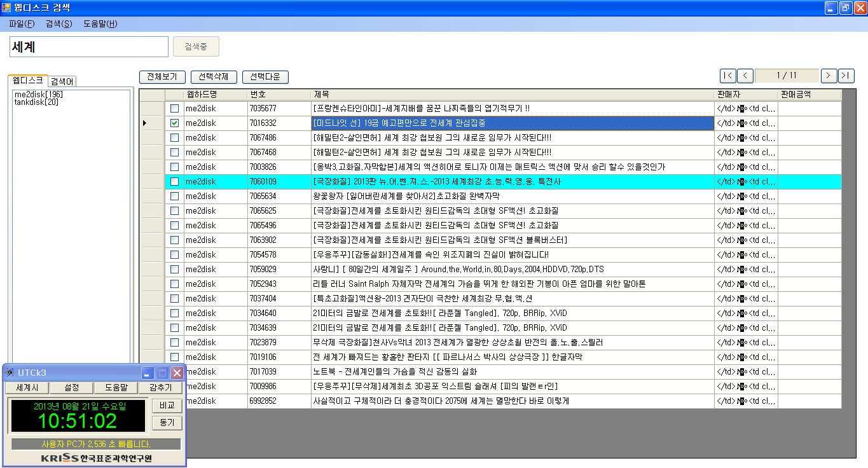Screen dimensions: 868x468
Task: Go to the previous results page
Action: pos(745,76)
